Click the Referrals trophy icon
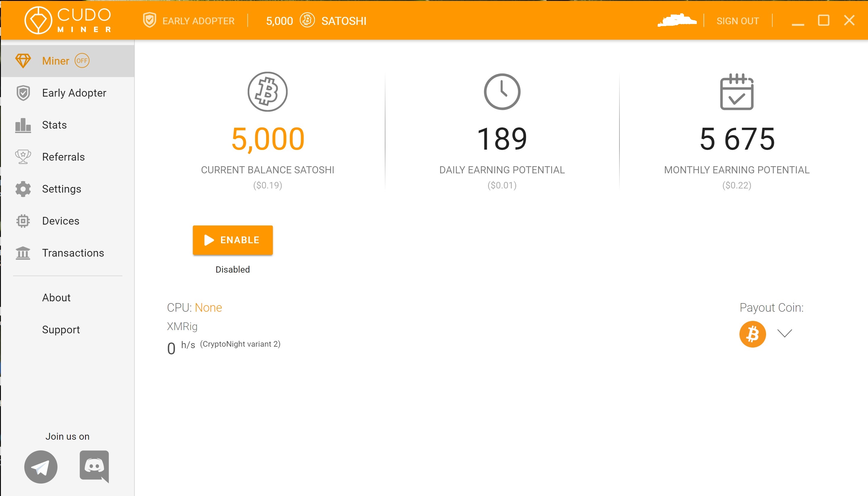Viewport: 868px width, 496px height. pyautogui.click(x=23, y=157)
